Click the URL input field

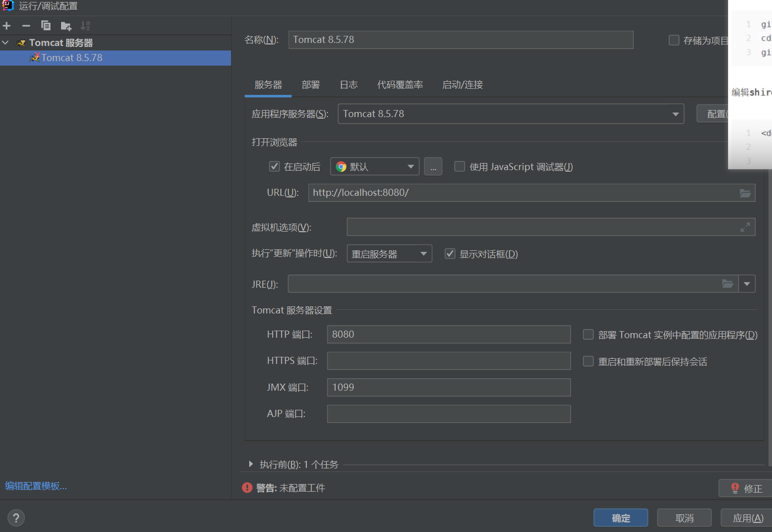tap(532, 193)
